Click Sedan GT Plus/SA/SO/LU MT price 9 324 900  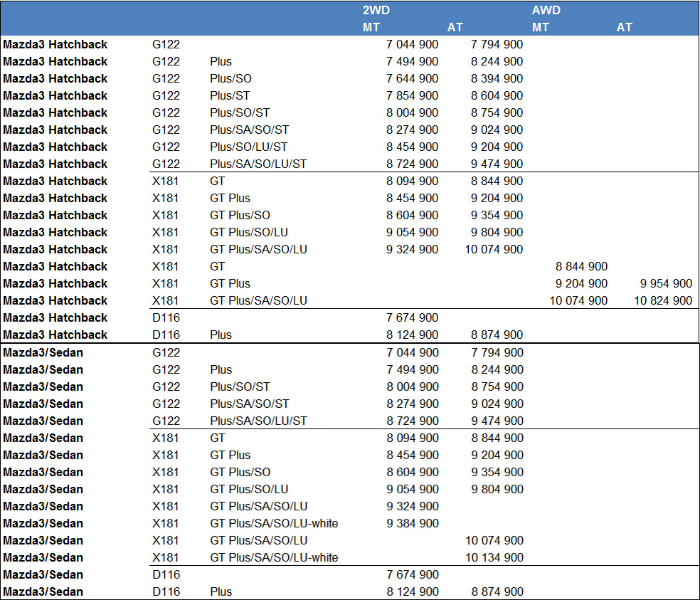(413, 507)
